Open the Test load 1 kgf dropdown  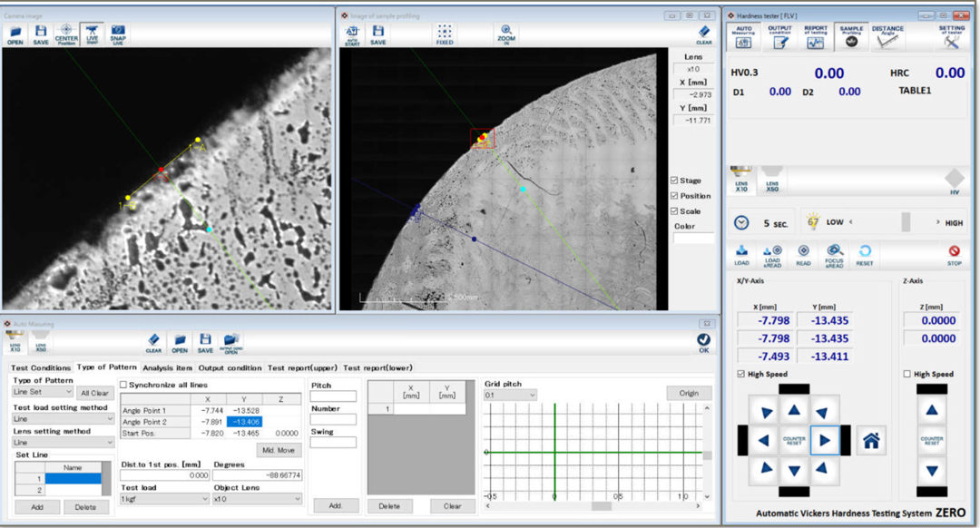(165, 499)
